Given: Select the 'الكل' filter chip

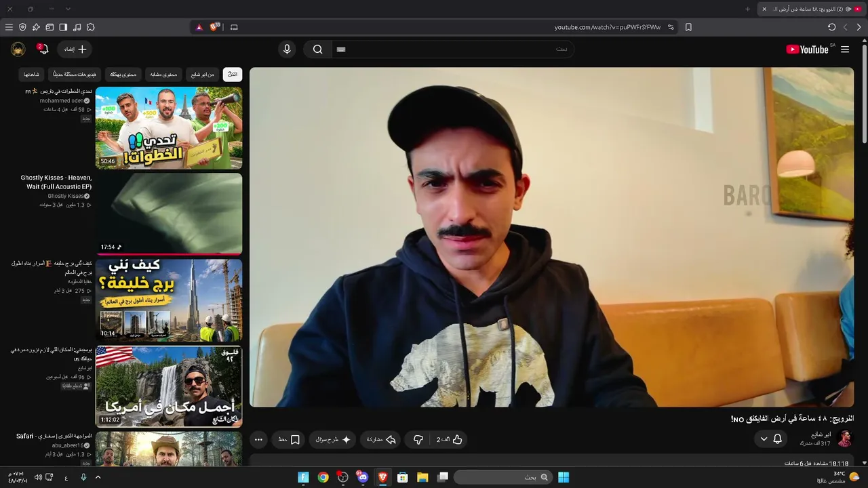Looking at the screenshot, I should [233, 74].
